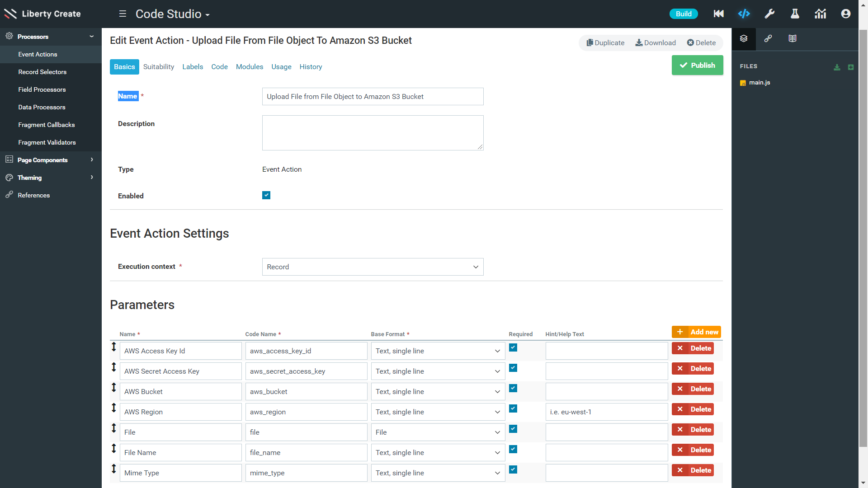Open the Execution context dropdown
The width and height of the screenshot is (868, 488).
point(373,267)
